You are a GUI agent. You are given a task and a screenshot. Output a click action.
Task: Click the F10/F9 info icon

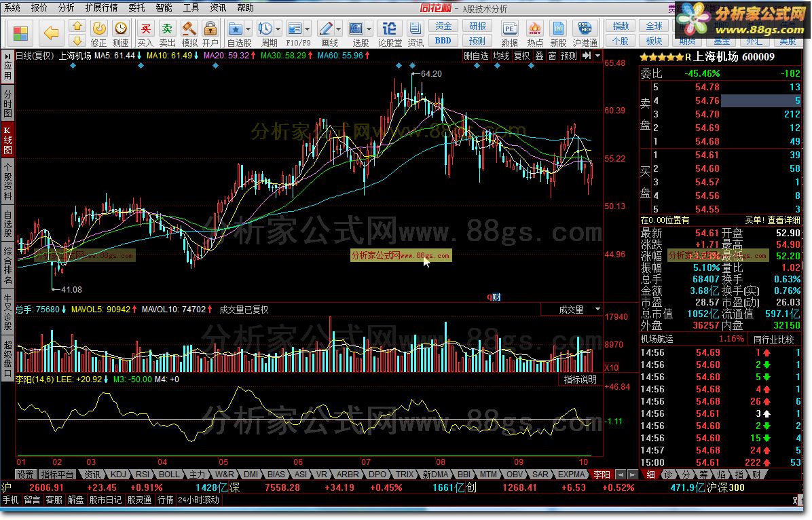(295, 29)
